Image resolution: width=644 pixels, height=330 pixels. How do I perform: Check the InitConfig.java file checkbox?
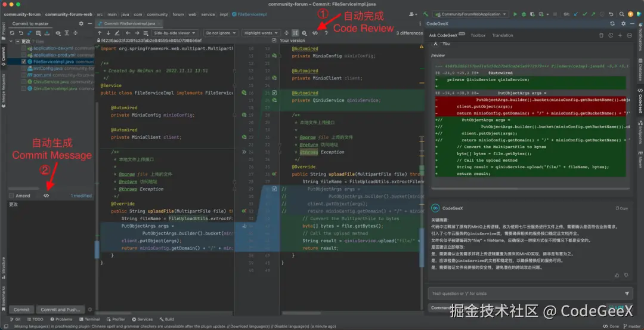pyautogui.click(x=24, y=68)
